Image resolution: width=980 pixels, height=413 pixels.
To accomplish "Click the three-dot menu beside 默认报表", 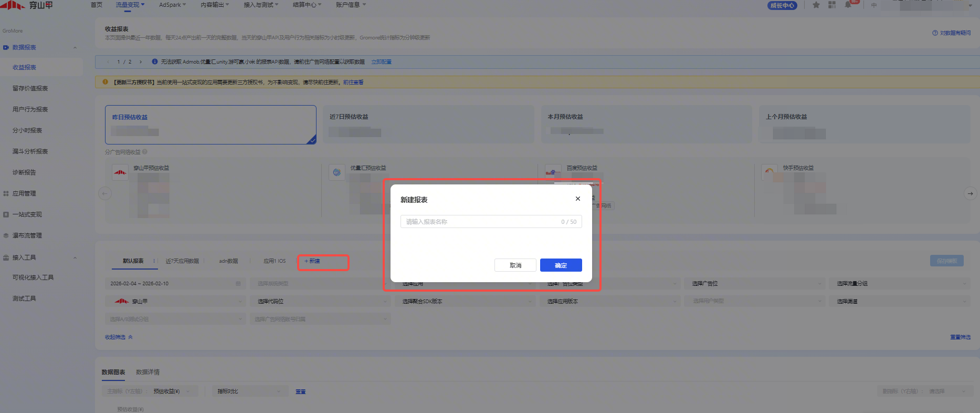I will pyautogui.click(x=154, y=261).
